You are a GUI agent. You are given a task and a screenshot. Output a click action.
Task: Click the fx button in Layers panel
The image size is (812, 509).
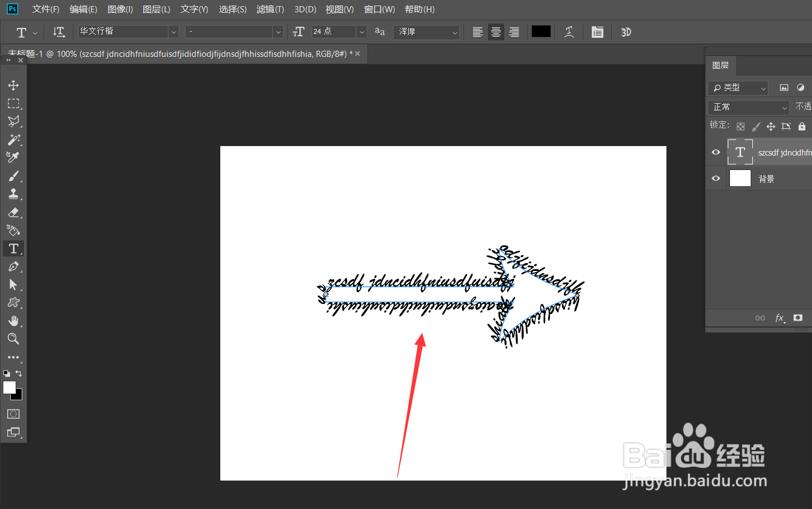(779, 317)
